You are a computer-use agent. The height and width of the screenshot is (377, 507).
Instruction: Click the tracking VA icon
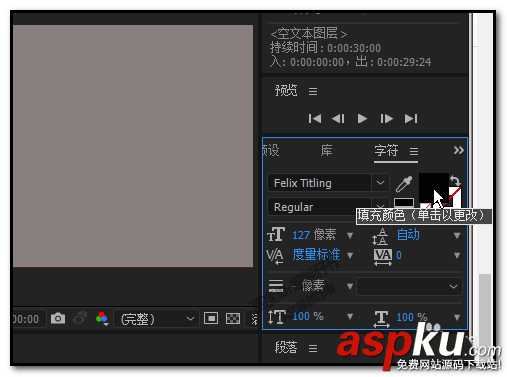383,257
